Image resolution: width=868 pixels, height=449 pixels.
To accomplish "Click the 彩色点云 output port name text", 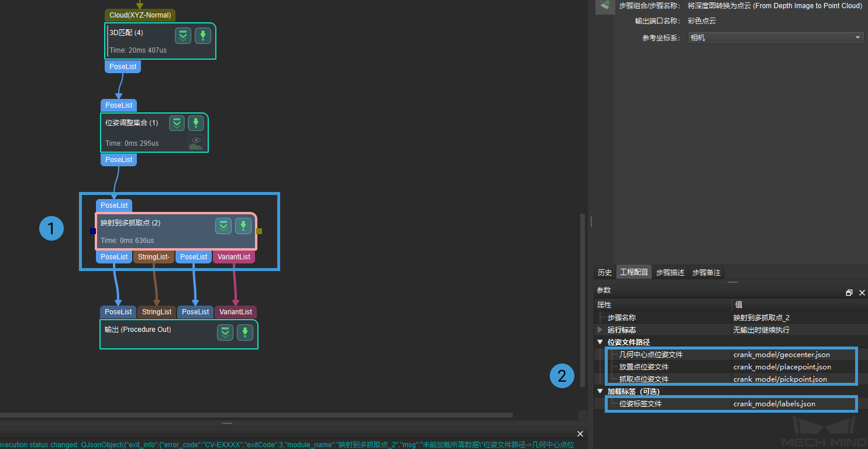I will [x=702, y=21].
